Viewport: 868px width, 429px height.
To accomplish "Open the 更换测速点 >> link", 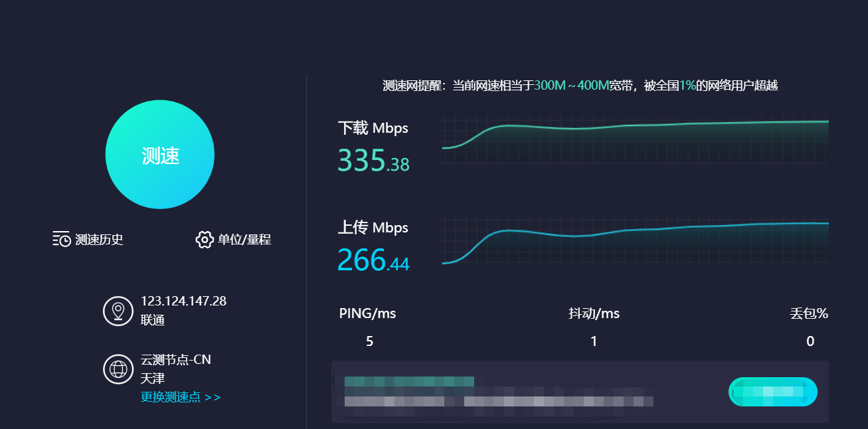I will pos(181,397).
